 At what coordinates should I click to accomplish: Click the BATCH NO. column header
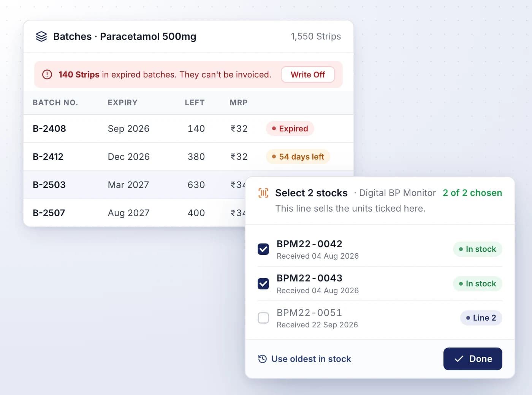coord(55,103)
